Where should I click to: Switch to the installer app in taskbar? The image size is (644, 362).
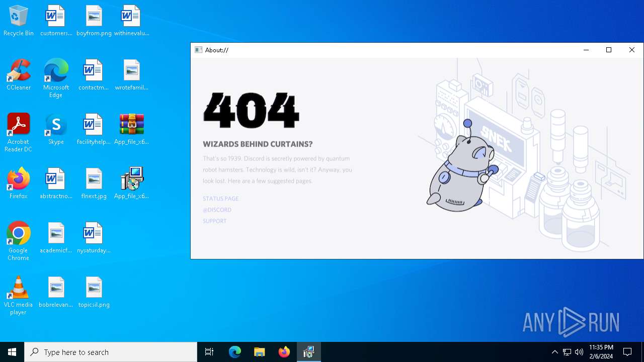309,352
